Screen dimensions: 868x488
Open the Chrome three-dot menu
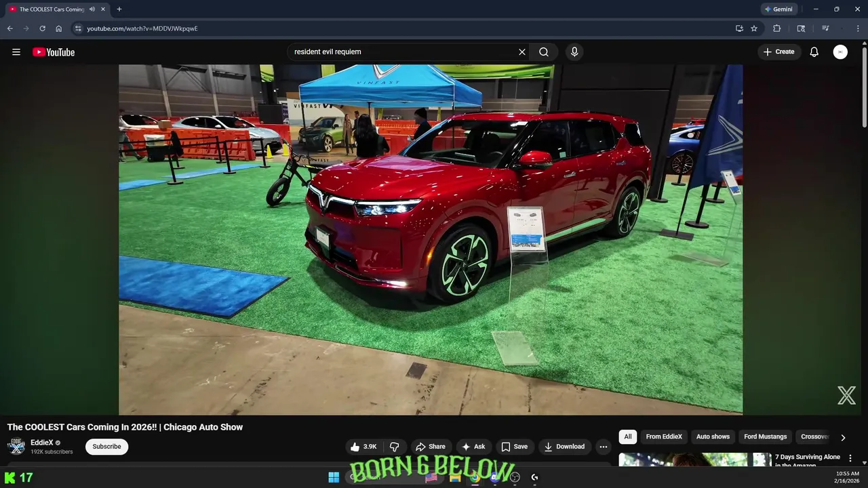coord(859,28)
